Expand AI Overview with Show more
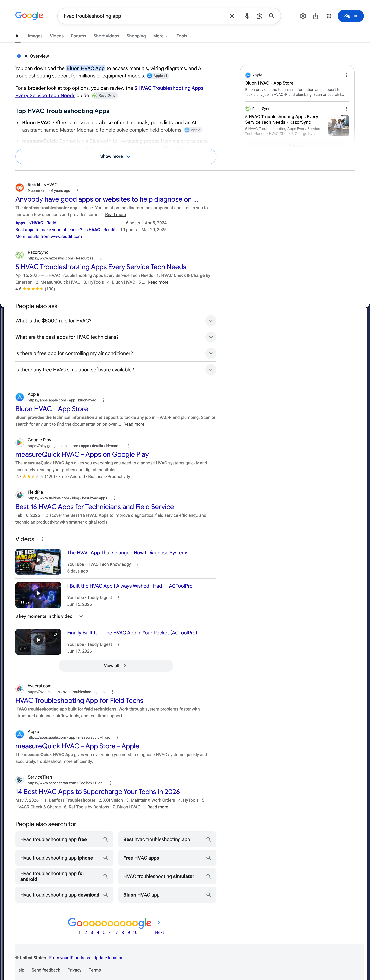This screenshot has height=980, width=370. [x=116, y=156]
